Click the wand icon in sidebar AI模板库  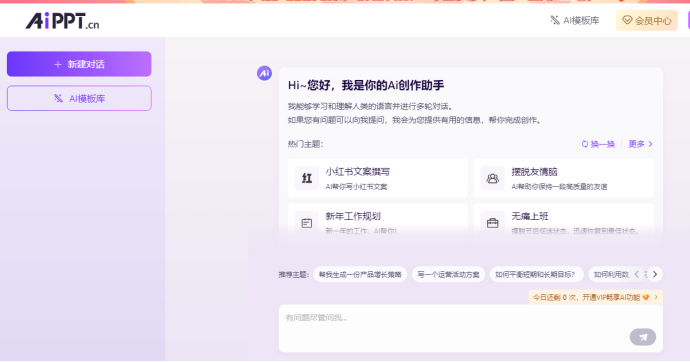[58, 98]
